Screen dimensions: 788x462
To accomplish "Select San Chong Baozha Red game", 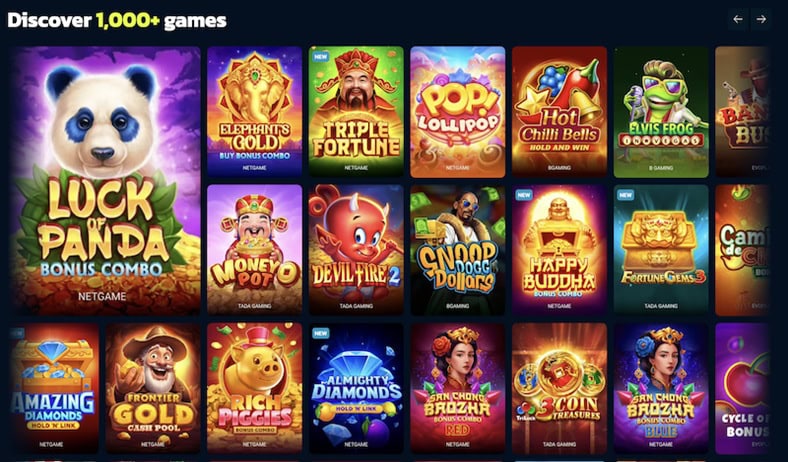I will tap(457, 388).
